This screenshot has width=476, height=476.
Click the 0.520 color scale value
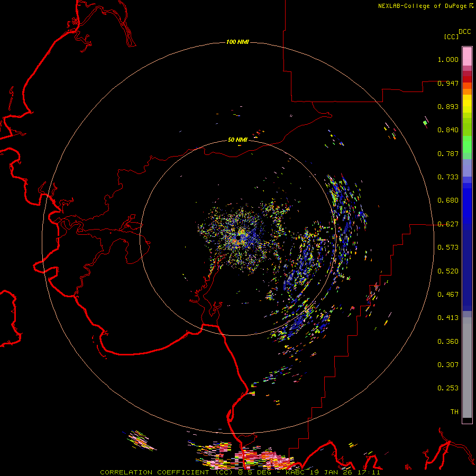pos(448,271)
